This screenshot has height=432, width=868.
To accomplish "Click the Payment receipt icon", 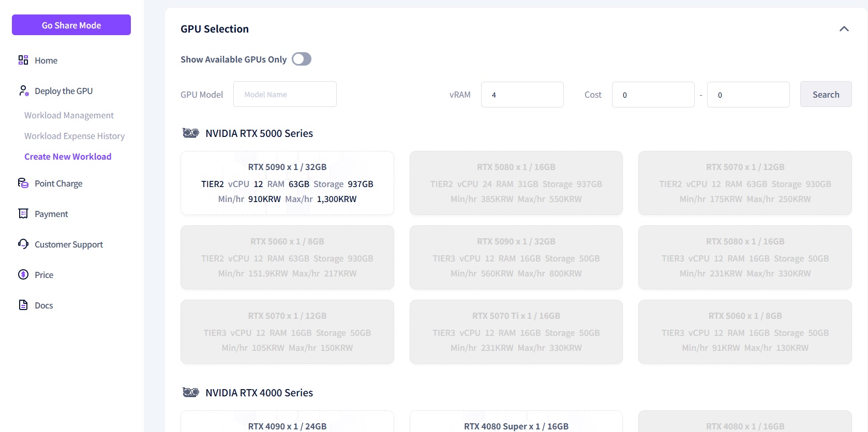I will 23,214.
